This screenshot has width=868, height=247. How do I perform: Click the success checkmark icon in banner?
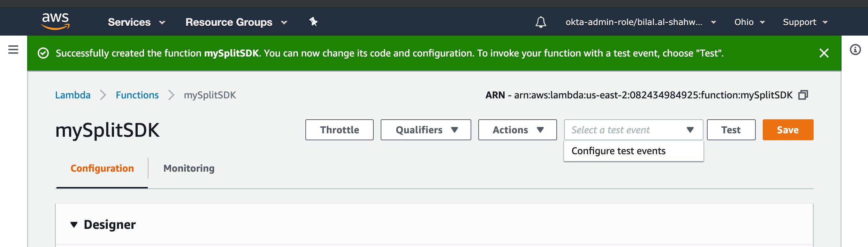click(43, 53)
